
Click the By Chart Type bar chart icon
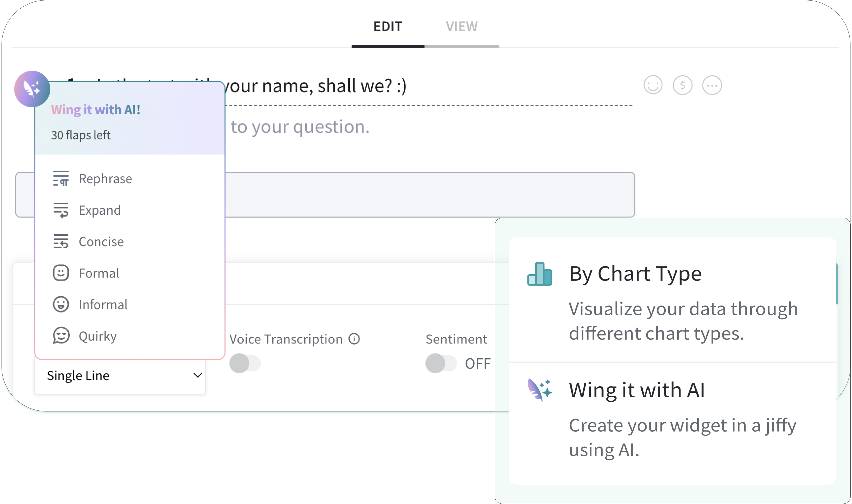[540, 274]
